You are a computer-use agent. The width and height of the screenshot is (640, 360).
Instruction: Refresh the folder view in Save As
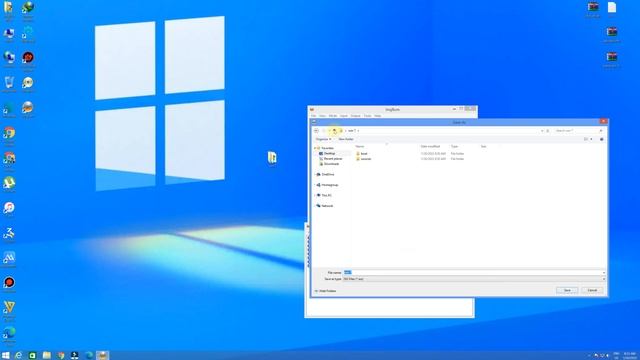point(548,131)
